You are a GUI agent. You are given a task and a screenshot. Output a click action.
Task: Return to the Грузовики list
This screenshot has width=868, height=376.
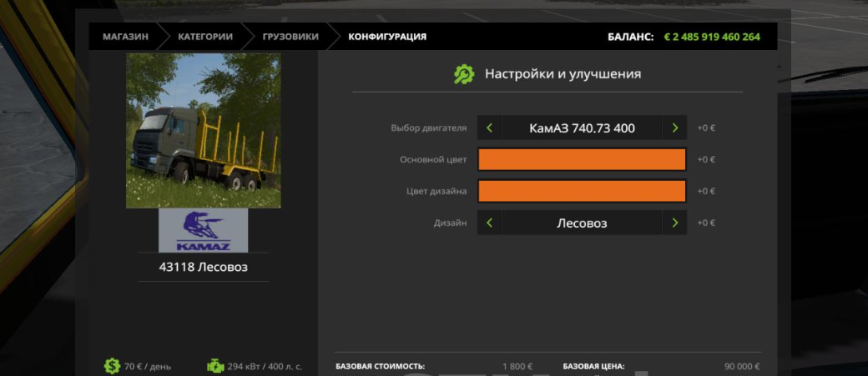pyautogui.click(x=290, y=37)
